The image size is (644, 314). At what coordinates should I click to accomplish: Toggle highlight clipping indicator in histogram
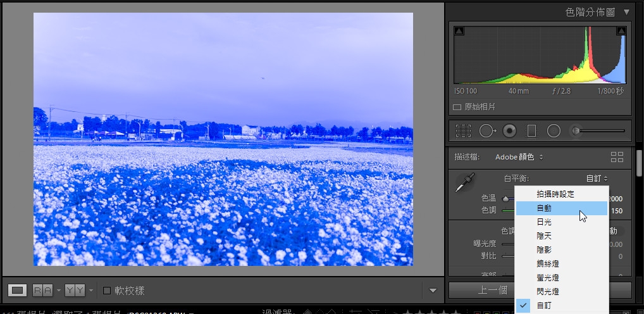621,31
